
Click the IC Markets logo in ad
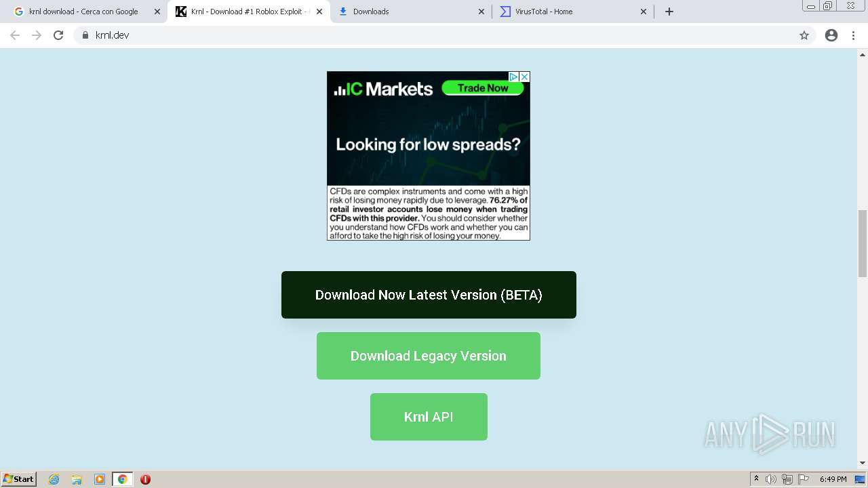[383, 89]
